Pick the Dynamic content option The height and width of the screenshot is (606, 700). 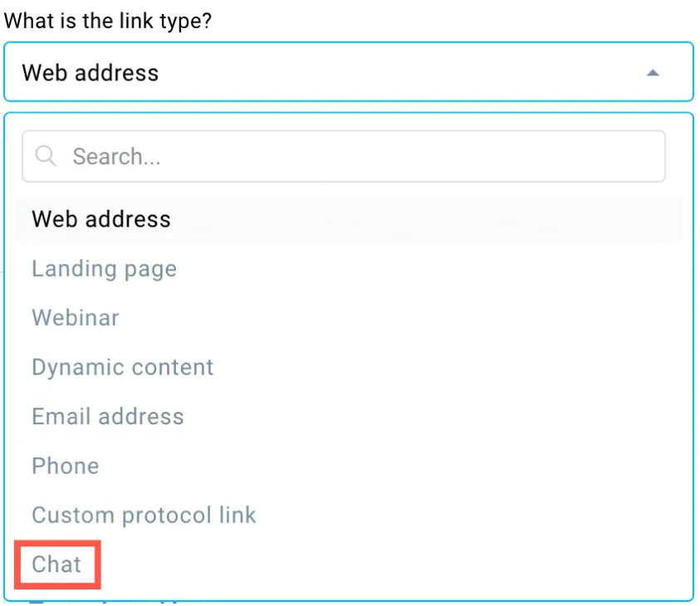[x=122, y=368]
